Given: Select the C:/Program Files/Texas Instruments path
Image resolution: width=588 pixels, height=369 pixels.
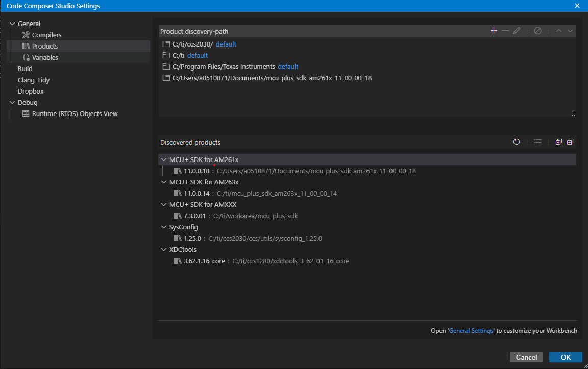Looking at the screenshot, I should 224,67.
